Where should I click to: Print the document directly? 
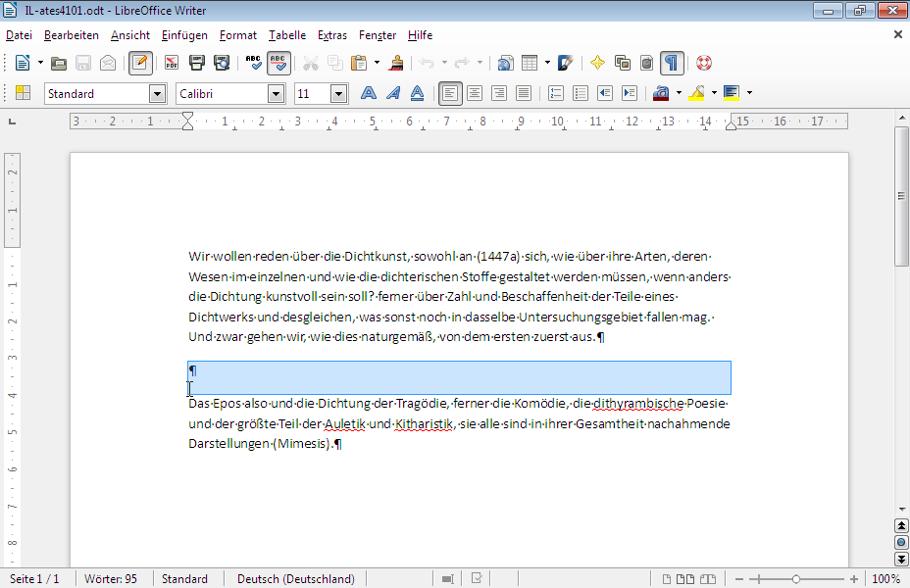click(197, 63)
